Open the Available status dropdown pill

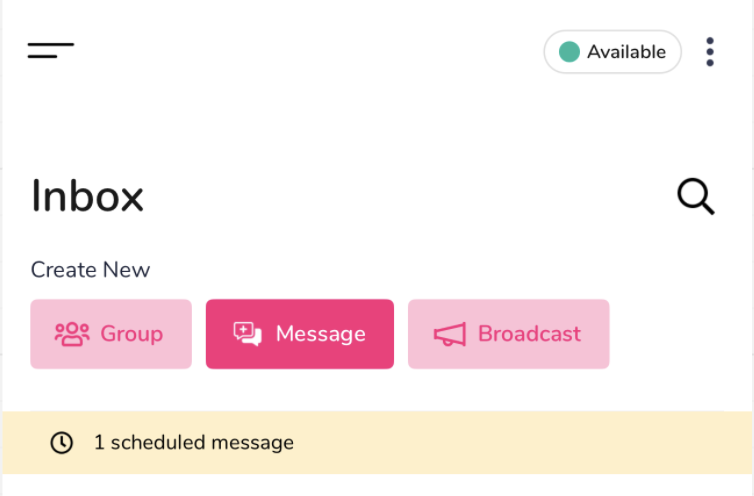(612, 52)
